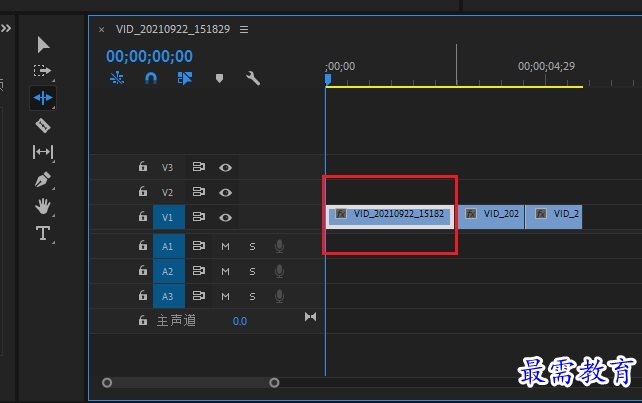Toggle V1 track targeting
The height and width of the screenshot is (403, 642).
(169, 217)
